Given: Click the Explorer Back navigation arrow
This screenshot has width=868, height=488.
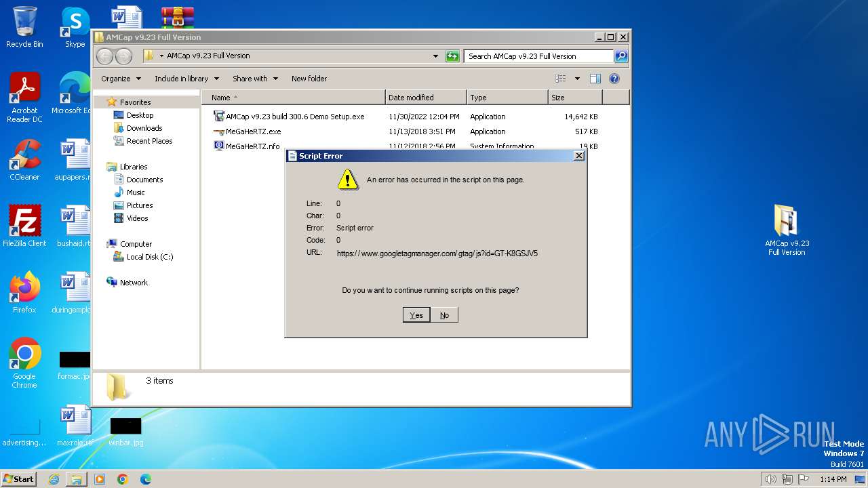Looking at the screenshot, I should point(104,56).
